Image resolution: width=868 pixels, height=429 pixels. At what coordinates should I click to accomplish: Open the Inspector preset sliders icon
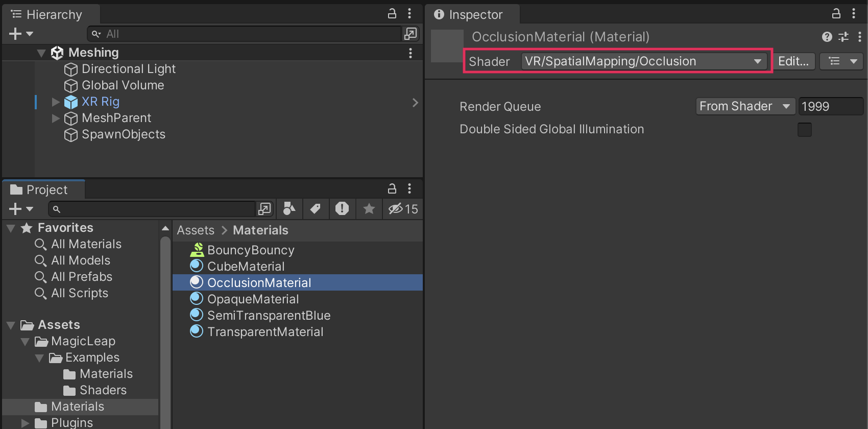(x=843, y=37)
